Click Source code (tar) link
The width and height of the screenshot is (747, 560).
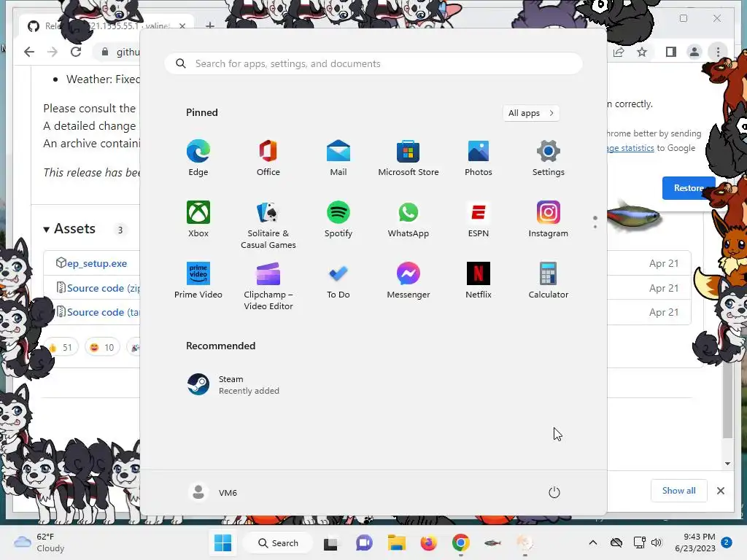pyautogui.click(x=103, y=312)
